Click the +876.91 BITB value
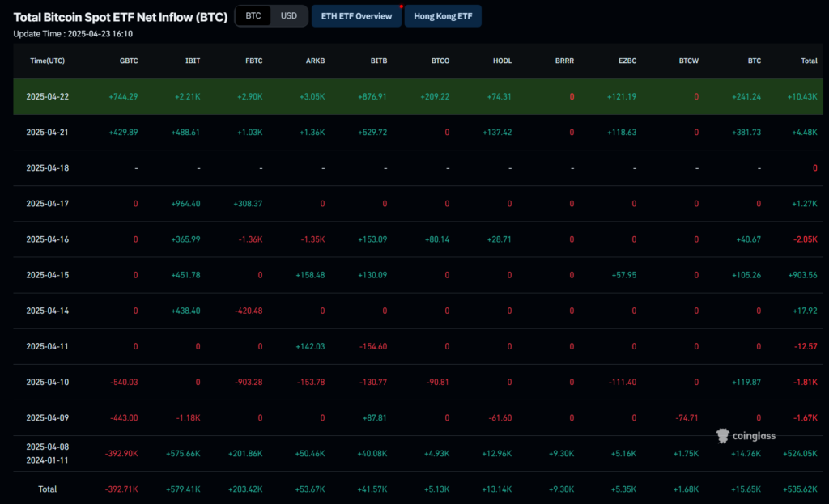Image resolution: width=829 pixels, height=504 pixels. pyautogui.click(x=372, y=97)
